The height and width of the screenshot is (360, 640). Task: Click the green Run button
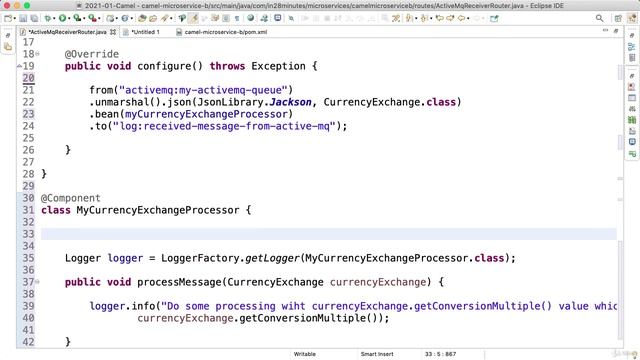pos(62,18)
